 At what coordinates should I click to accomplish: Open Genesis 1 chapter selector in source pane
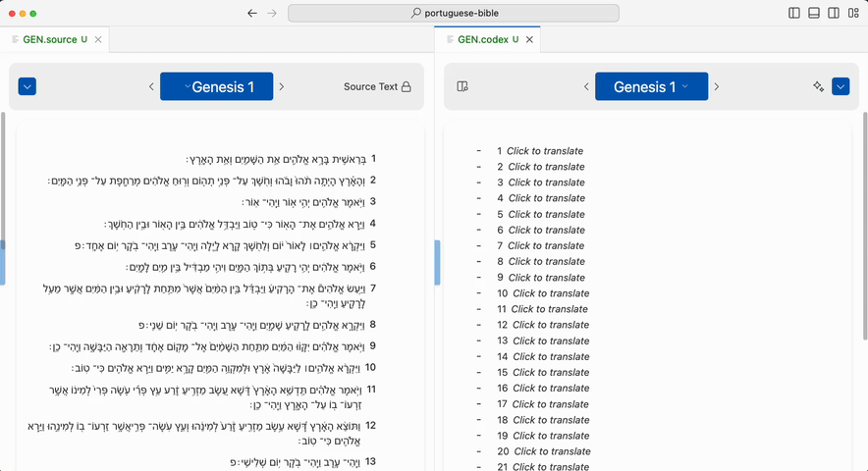point(216,86)
